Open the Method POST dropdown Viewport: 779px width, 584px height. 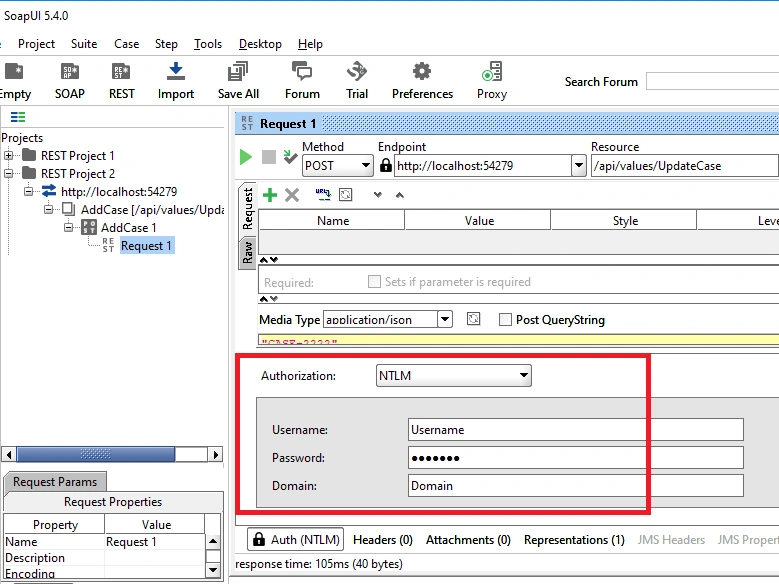(x=337, y=166)
